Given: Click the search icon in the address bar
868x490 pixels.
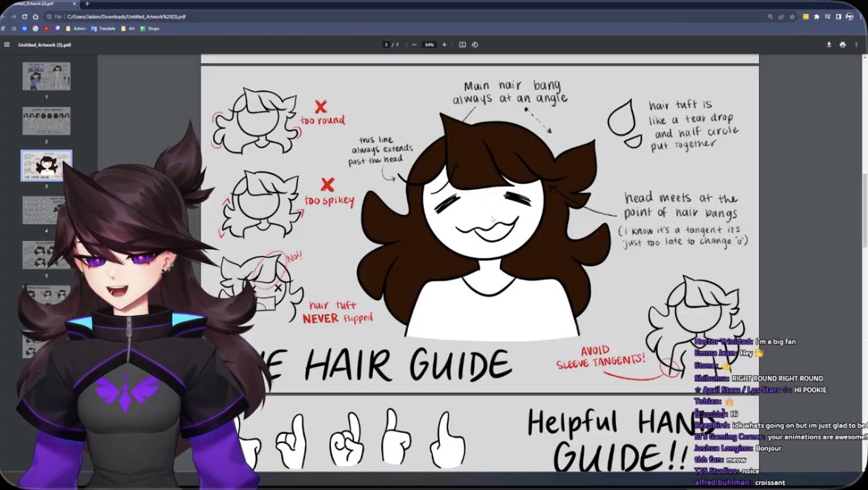Looking at the screenshot, I should [770, 16].
